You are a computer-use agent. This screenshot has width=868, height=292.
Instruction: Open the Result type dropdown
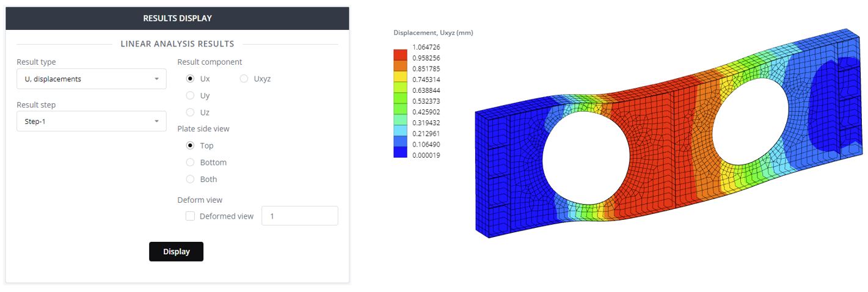(x=92, y=79)
